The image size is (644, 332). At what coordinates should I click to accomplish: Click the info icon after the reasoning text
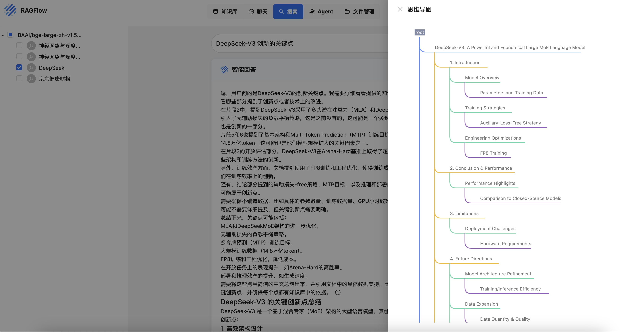338,292
